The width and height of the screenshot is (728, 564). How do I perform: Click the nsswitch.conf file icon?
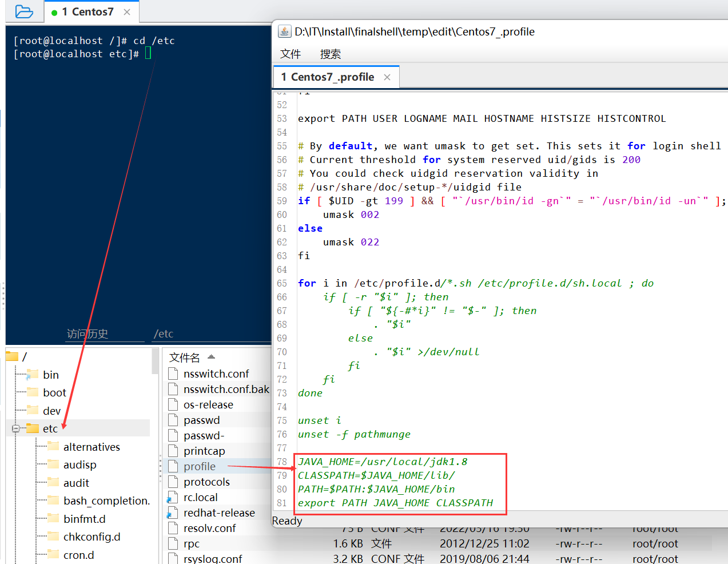(x=173, y=374)
